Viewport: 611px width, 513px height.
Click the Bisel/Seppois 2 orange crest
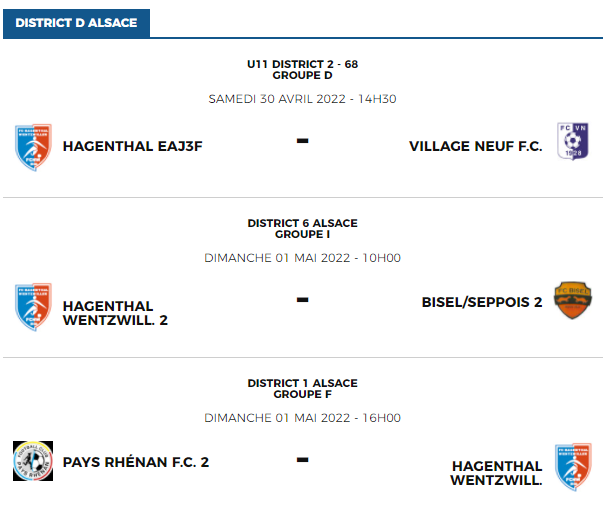coord(572,300)
